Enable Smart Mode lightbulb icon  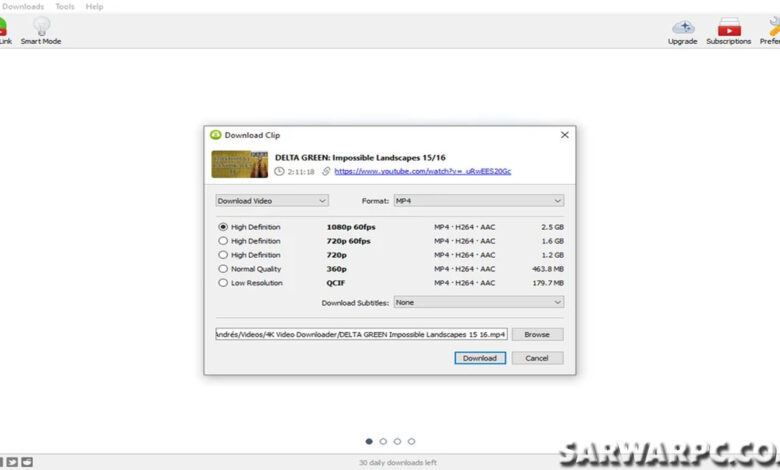click(41, 26)
